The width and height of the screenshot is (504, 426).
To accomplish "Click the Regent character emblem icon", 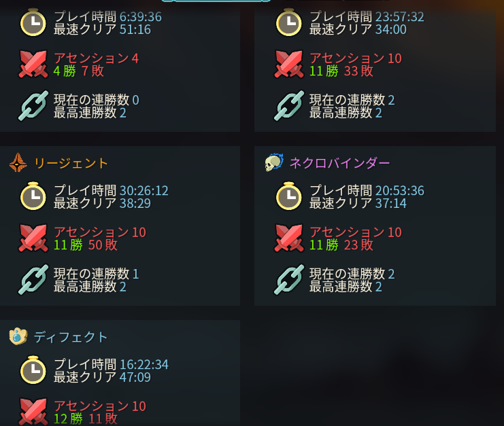I will [x=18, y=163].
